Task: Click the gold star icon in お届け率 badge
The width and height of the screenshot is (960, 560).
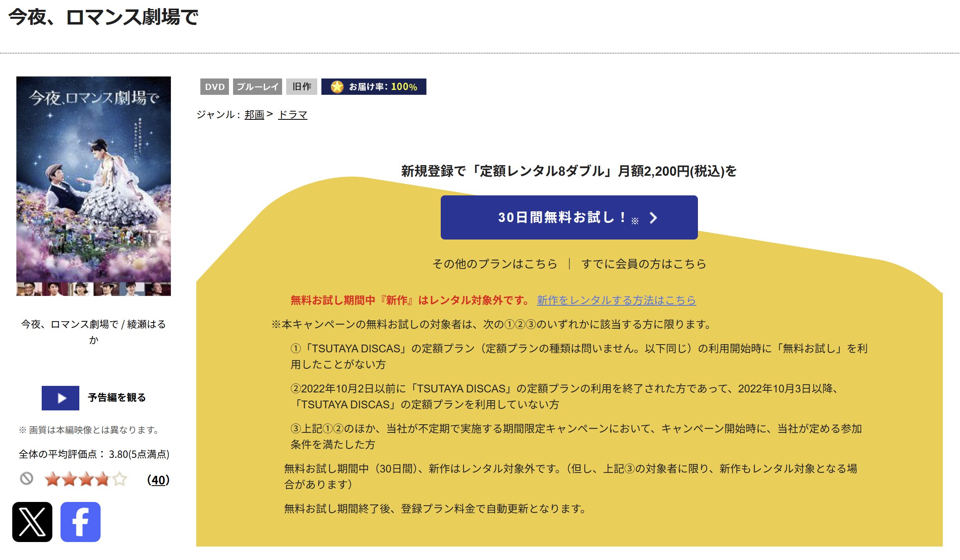Action: pos(337,87)
